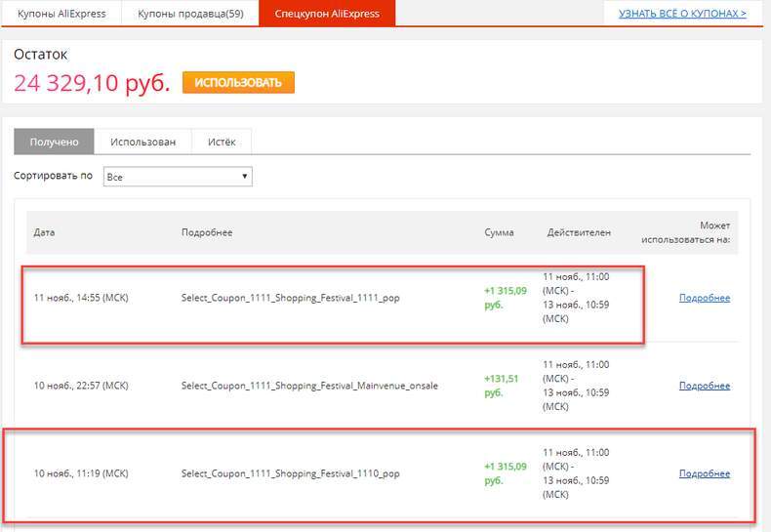Show the Получено coupons tab
This screenshot has width=771, height=532.
coord(54,142)
